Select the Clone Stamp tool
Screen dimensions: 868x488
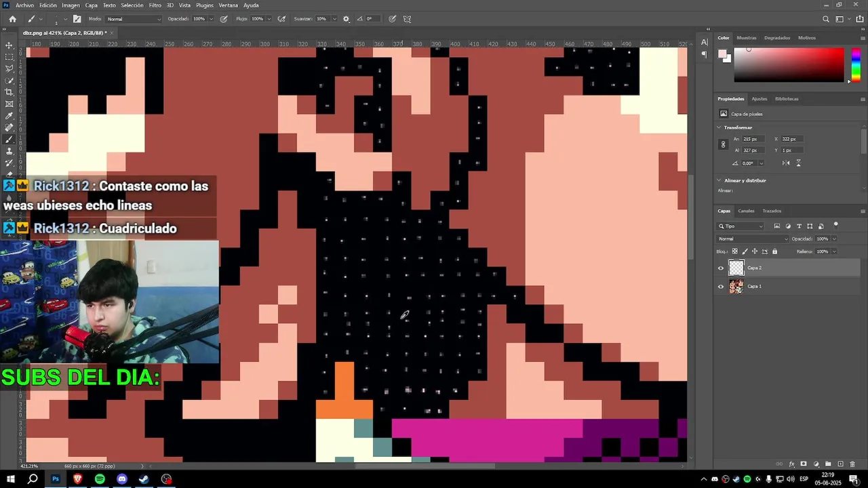click(x=9, y=151)
